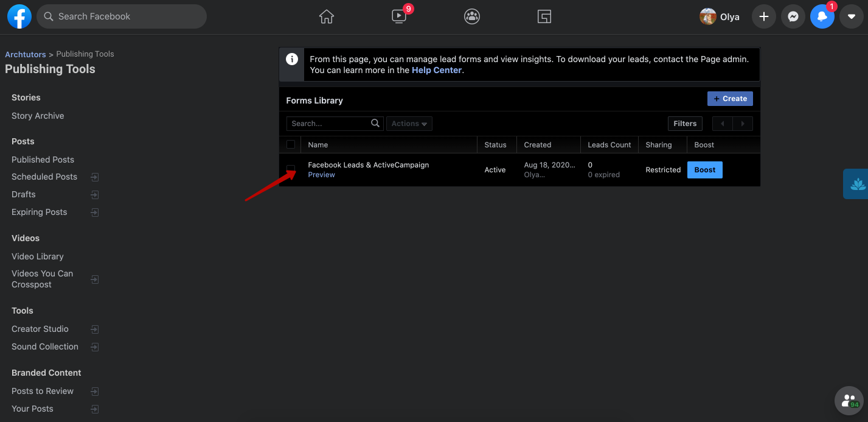Click external-link icon beside Creator Studio
Viewport: 868px width, 422px height.
tap(95, 329)
